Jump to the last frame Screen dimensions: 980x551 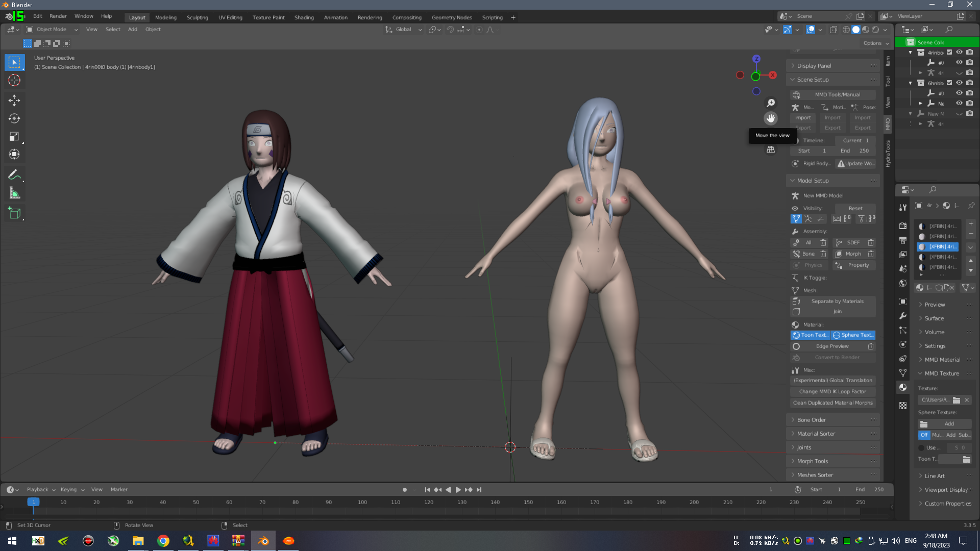coord(479,490)
